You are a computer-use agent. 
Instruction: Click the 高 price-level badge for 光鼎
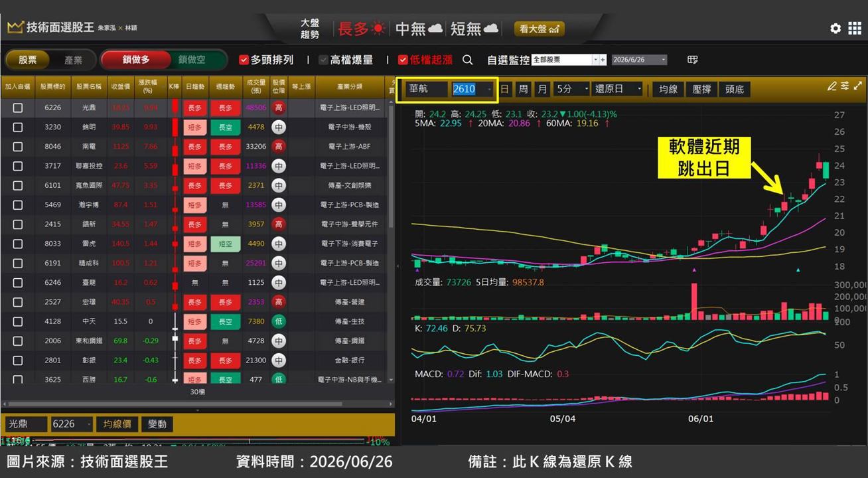click(x=279, y=108)
